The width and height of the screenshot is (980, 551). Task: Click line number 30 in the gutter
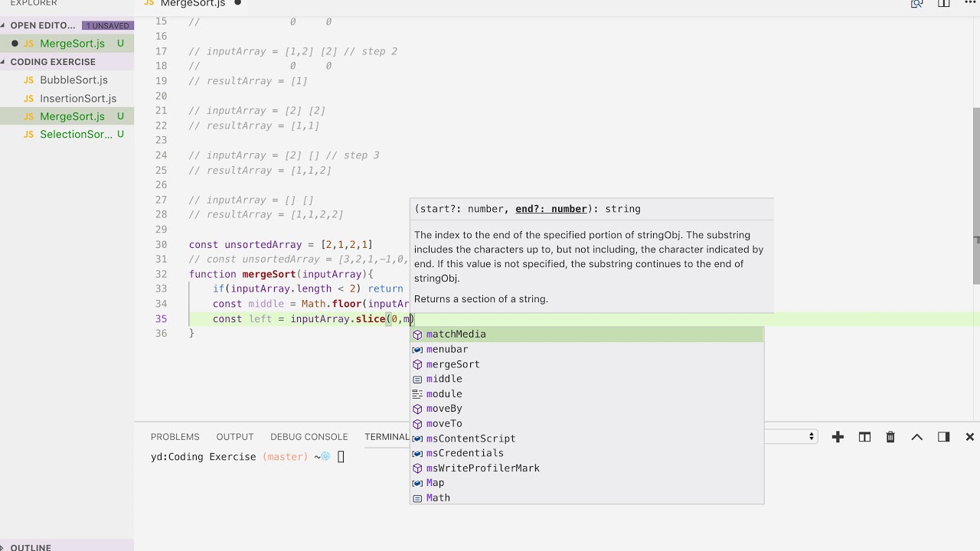pyautogui.click(x=161, y=245)
